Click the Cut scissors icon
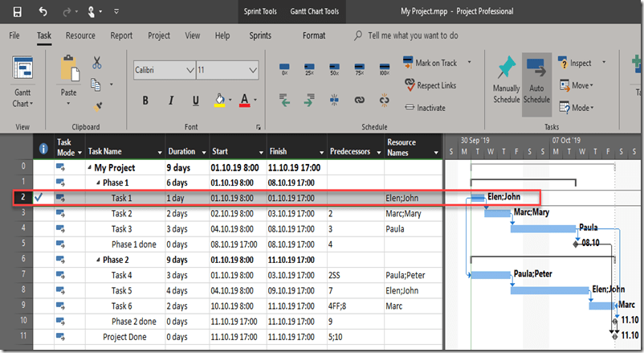 pos(97,63)
